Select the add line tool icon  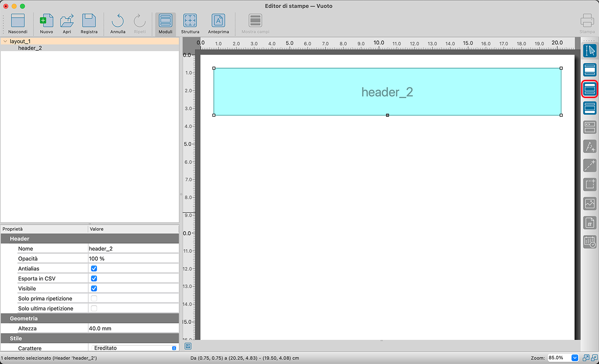click(589, 165)
